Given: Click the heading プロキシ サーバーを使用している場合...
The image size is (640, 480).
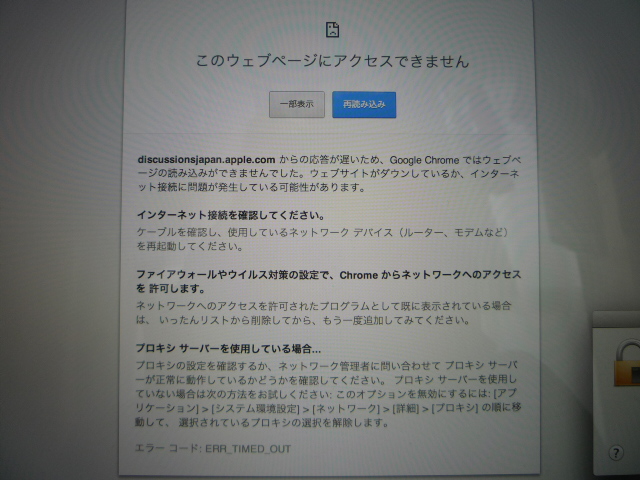Looking at the screenshot, I should pos(228,349).
